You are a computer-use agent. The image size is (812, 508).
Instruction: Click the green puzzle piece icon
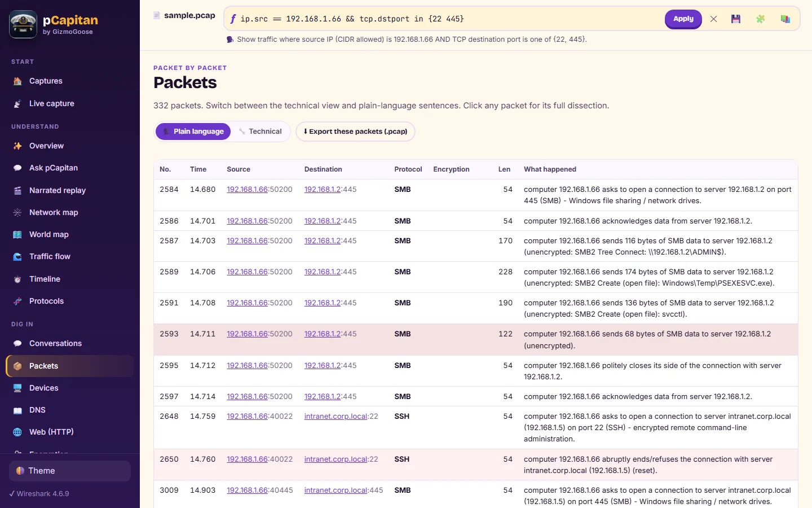point(760,19)
